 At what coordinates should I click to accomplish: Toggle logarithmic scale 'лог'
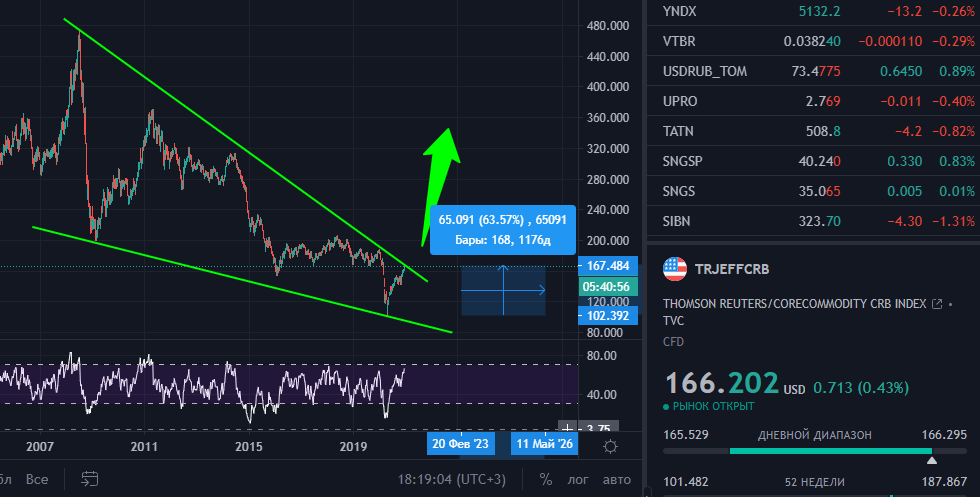point(578,479)
